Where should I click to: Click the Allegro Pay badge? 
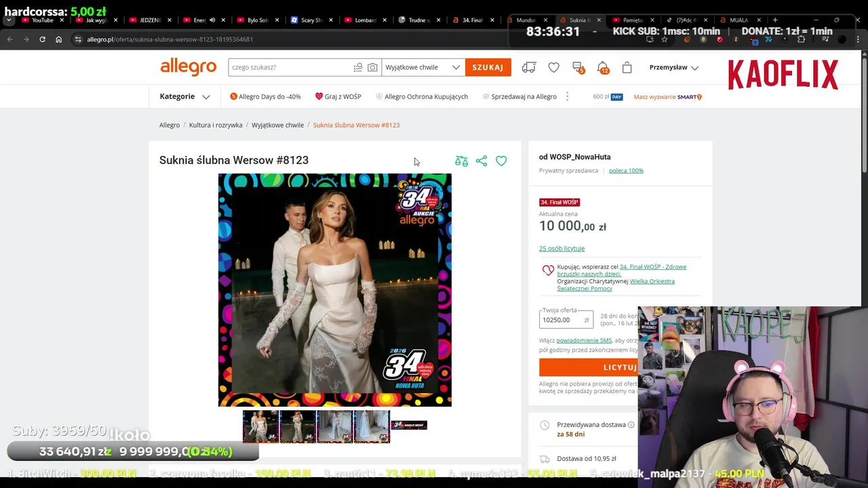point(616,97)
